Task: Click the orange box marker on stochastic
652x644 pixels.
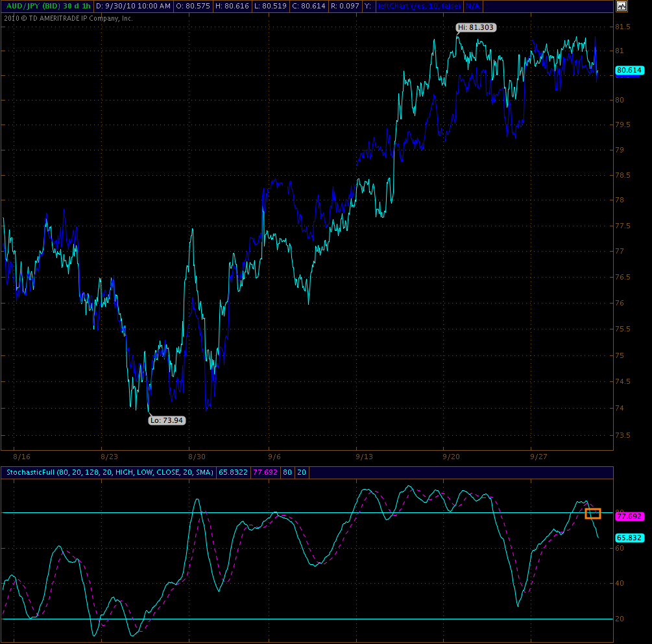Action: (x=593, y=514)
